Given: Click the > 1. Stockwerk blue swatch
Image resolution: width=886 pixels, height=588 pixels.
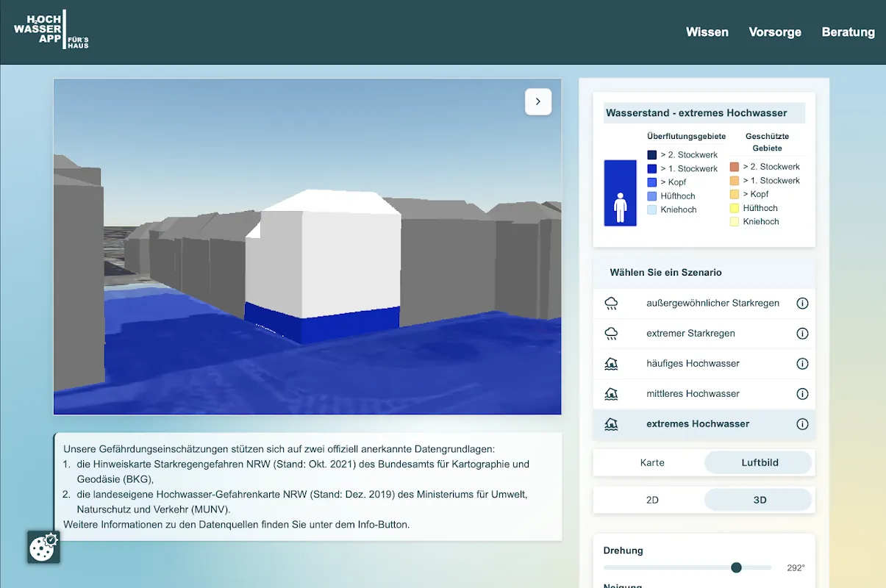Looking at the screenshot, I should point(652,169).
